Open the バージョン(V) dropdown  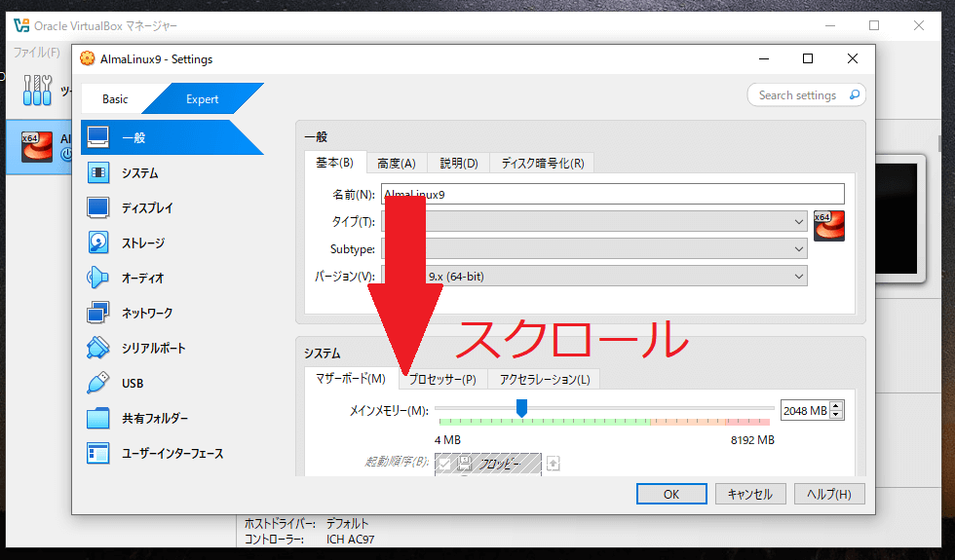point(594,277)
